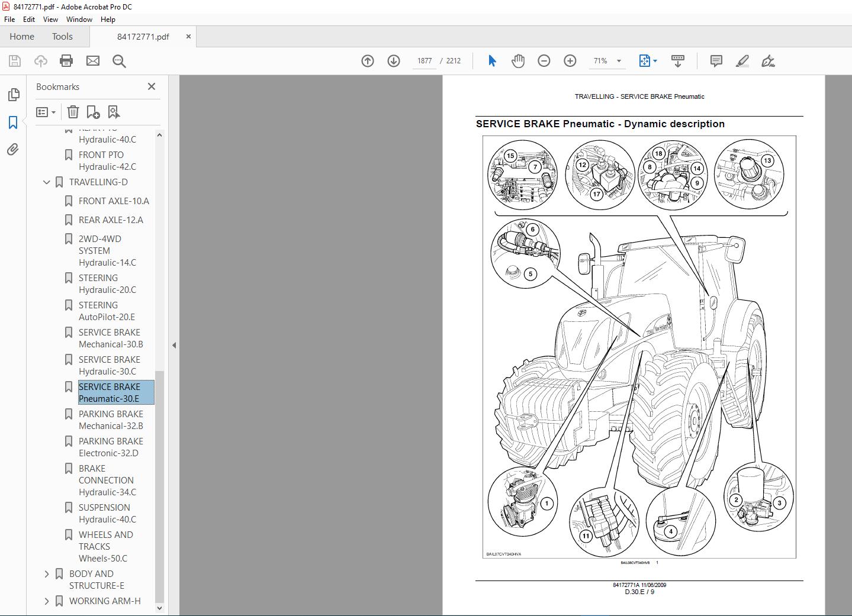Jump to STEERING AutoPilot-20.E bookmark
The width and height of the screenshot is (852, 616).
tap(107, 311)
